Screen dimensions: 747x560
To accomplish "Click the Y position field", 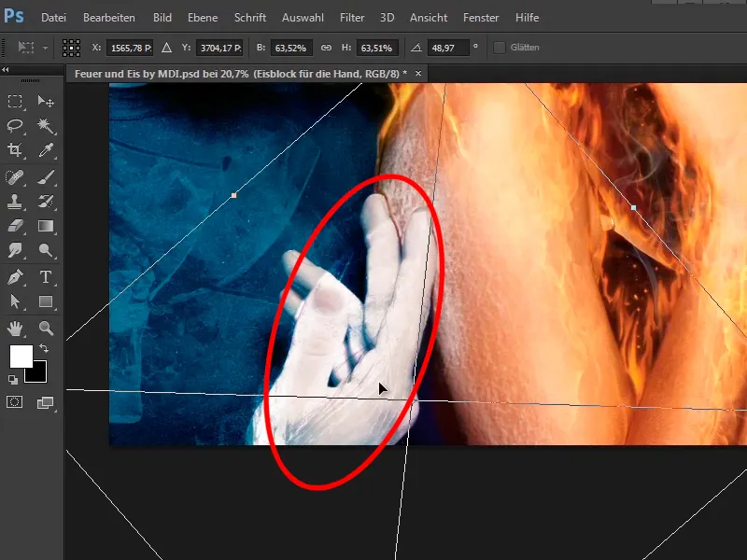I will [x=219, y=48].
